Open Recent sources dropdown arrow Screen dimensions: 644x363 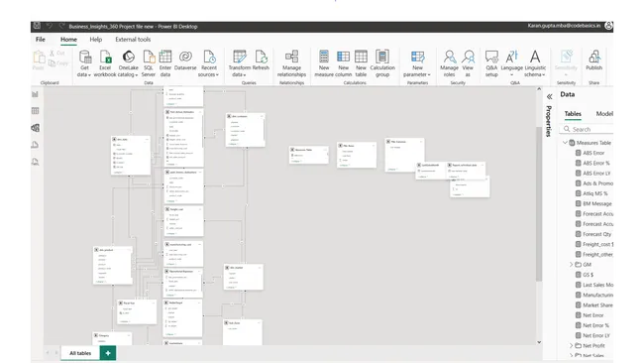coord(217,75)
